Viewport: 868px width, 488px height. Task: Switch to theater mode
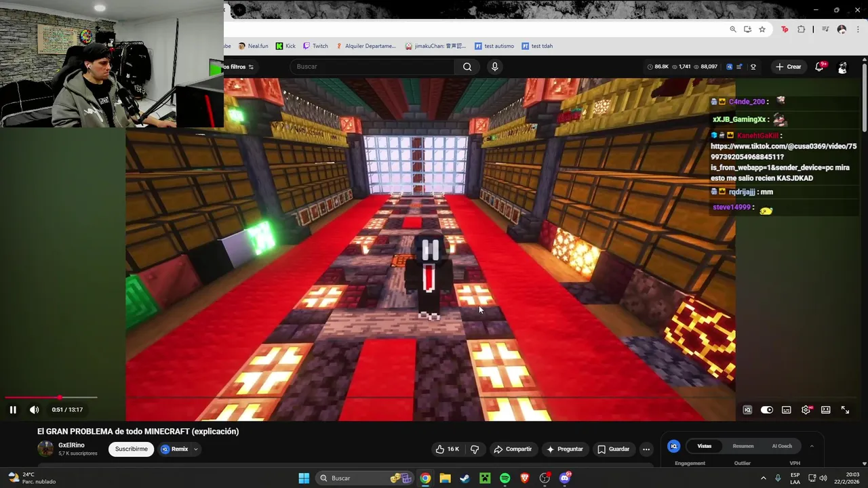826,410
